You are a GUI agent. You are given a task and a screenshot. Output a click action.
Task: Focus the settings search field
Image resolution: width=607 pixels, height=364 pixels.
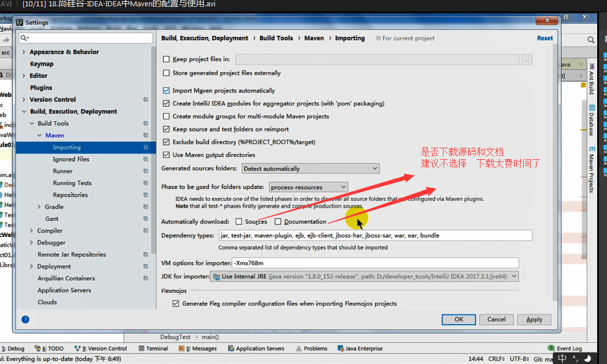tap(85, 38)
